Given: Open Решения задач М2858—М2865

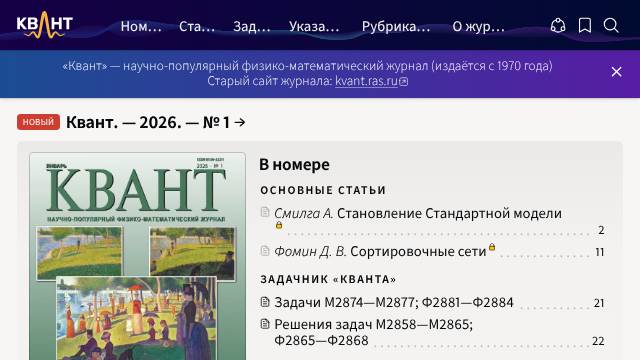Looking at the screenshot, I should [373, 332].
